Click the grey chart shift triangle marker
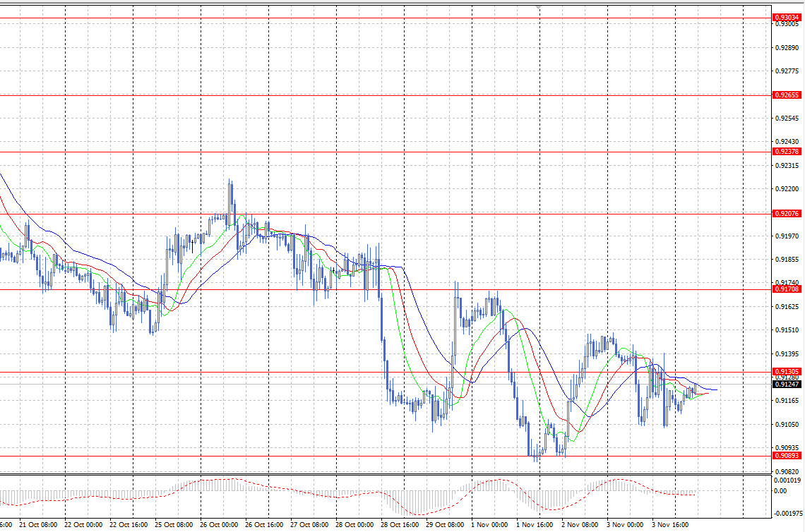Image resolution: width=805 pixels, height=532 pixels. (538, 8)
